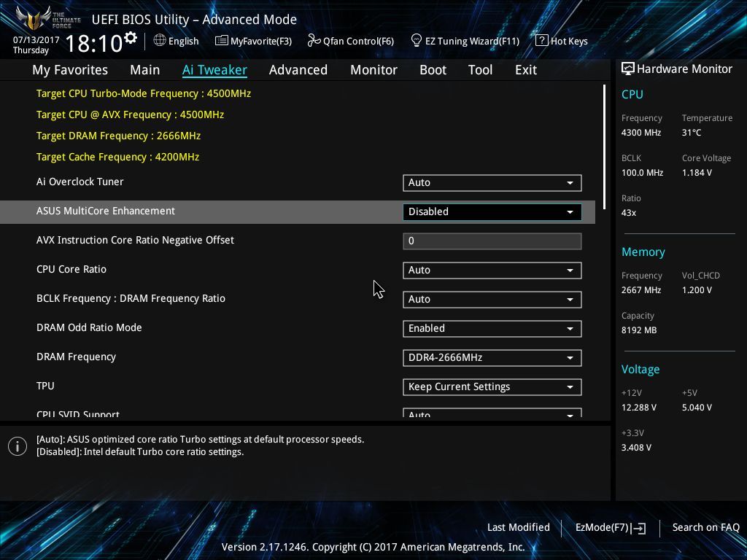Select Ai Overclock Tuner label
The image size is (747, 560).
(x=80, y=182)
